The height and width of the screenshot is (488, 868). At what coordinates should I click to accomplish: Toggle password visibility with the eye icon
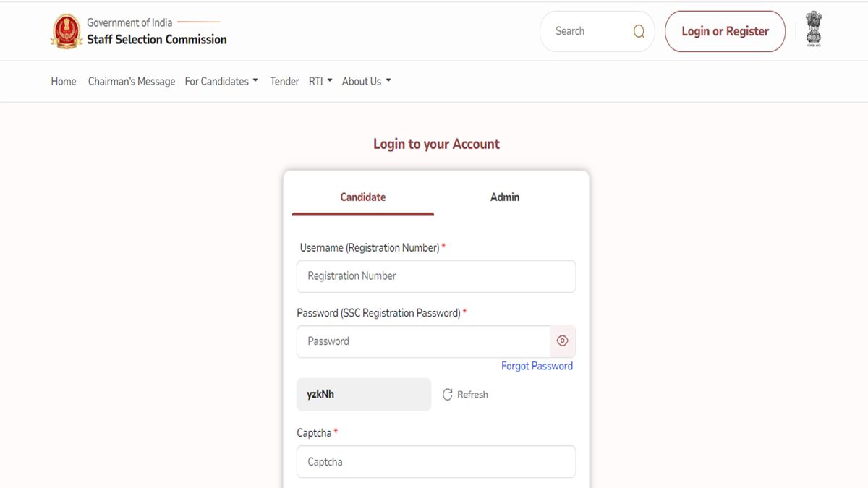[562, 340]
